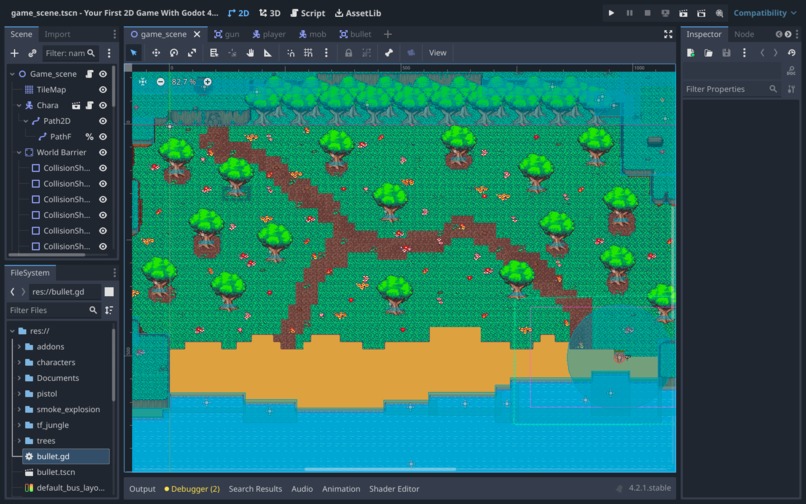The height and width of the screenshot is (504, 806).
Task: Toggle PathF node visibility eye
Action: 103,137
